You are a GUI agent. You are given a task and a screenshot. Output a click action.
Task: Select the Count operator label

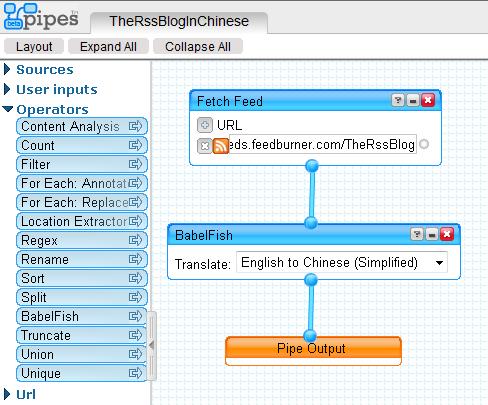click(x=38, y=145)
